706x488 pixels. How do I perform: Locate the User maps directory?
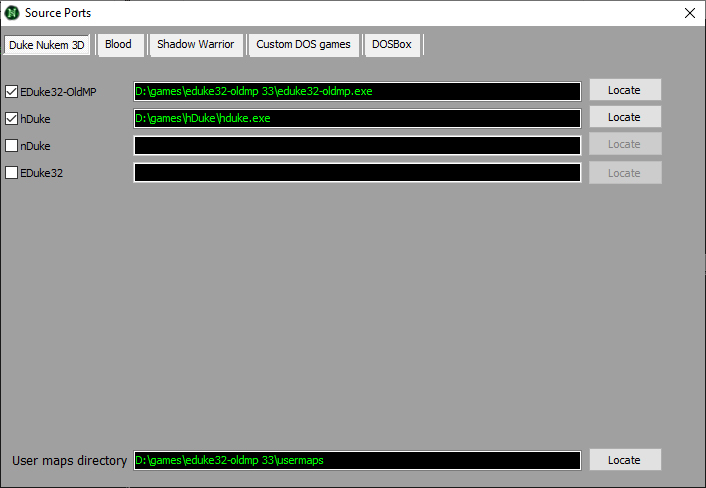(625, 460)
